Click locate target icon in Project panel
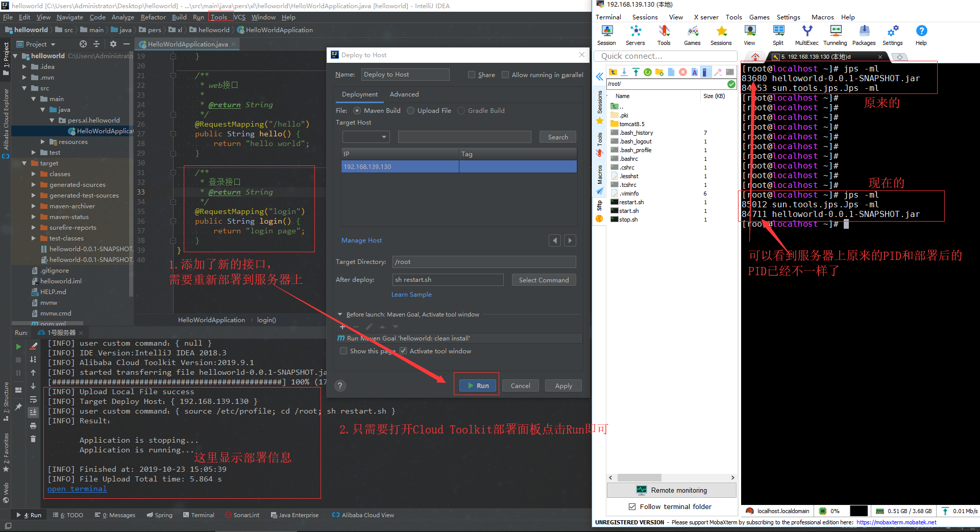Screen dimensions: 980x532 (83, 44)
